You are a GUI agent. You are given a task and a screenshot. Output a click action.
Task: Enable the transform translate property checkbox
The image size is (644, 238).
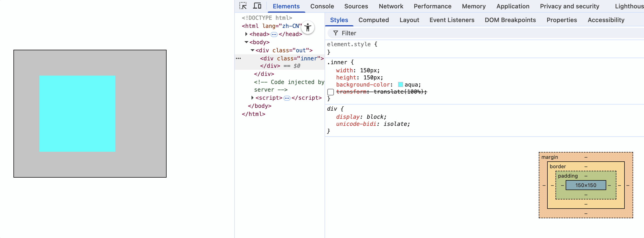(x=331, y=92)
